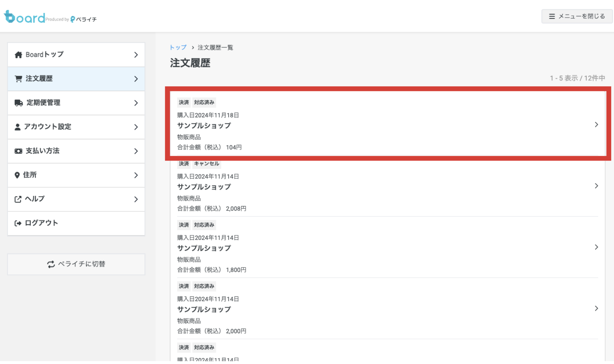
Task: Click the キャンセル status tag
Action: coord(206,164)
